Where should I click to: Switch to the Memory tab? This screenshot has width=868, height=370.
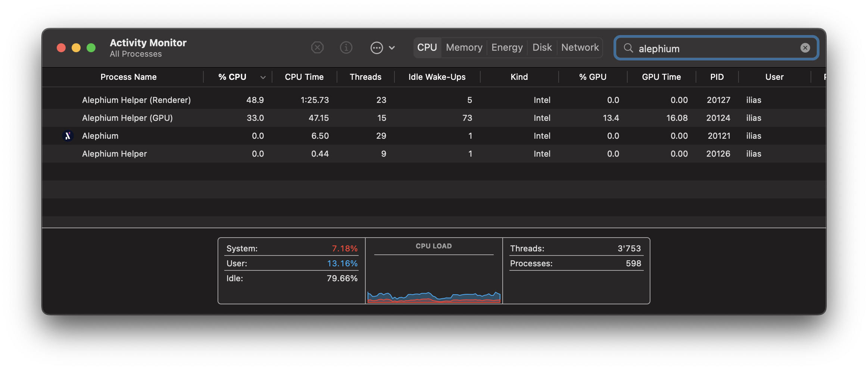pyautogui.click(x=464, y=47)
